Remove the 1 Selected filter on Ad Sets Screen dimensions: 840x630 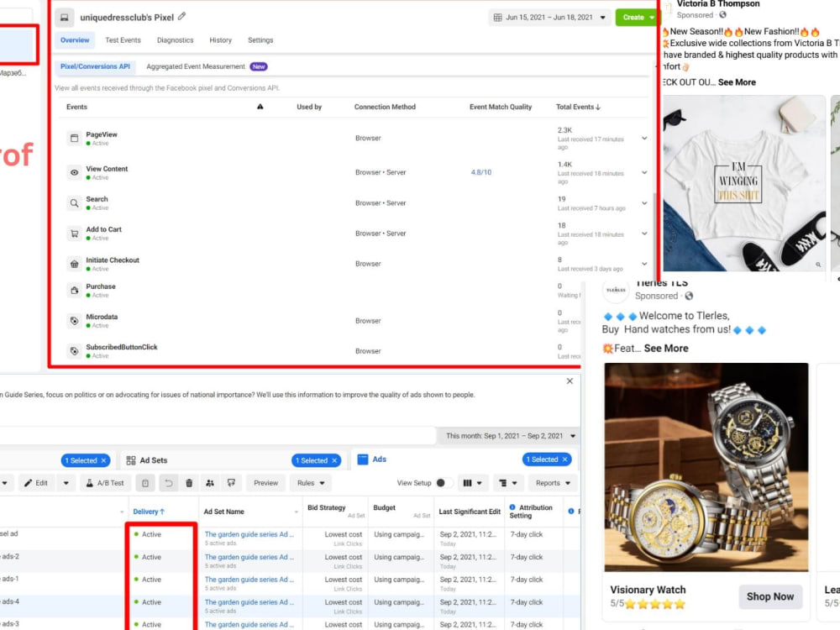334,460
